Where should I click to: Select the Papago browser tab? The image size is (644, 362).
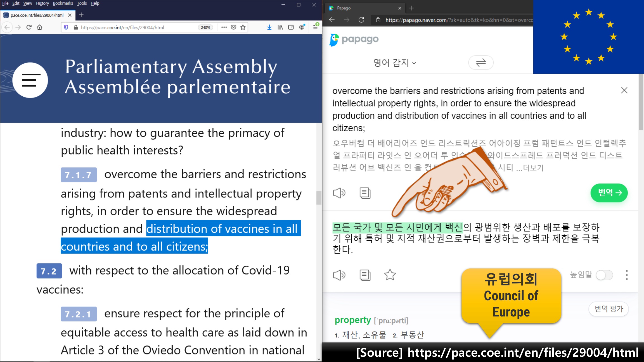click(x=365, y=8)
